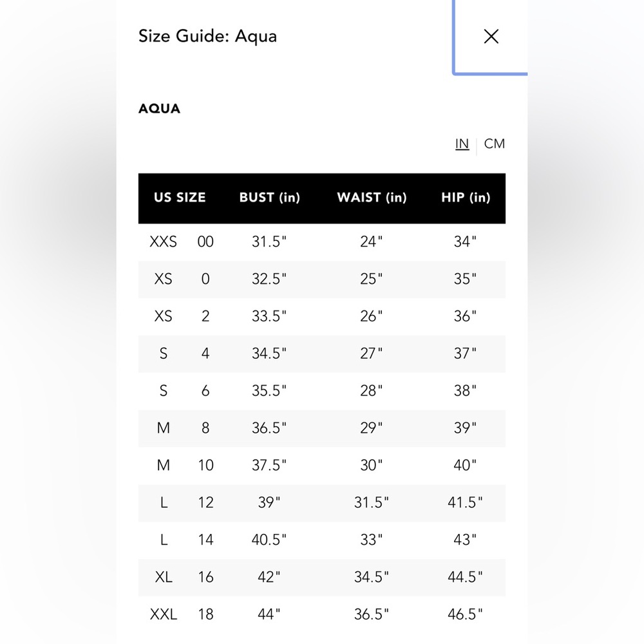The width and height of the screenshot is (644, 644).
Task: Close the Aqua size guide
Action: coord(491,37)
